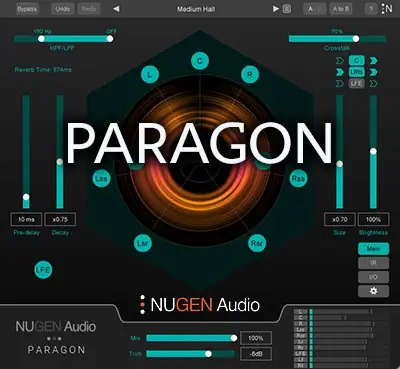Select the Rsr rear channel node
Viewport: 400px width, 369px height.
click(257, 243)
